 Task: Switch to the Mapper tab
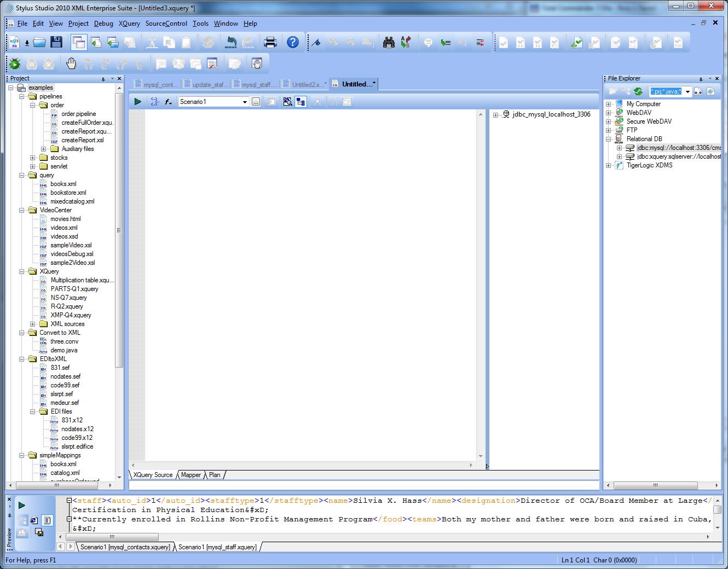[x=191, y=475]
